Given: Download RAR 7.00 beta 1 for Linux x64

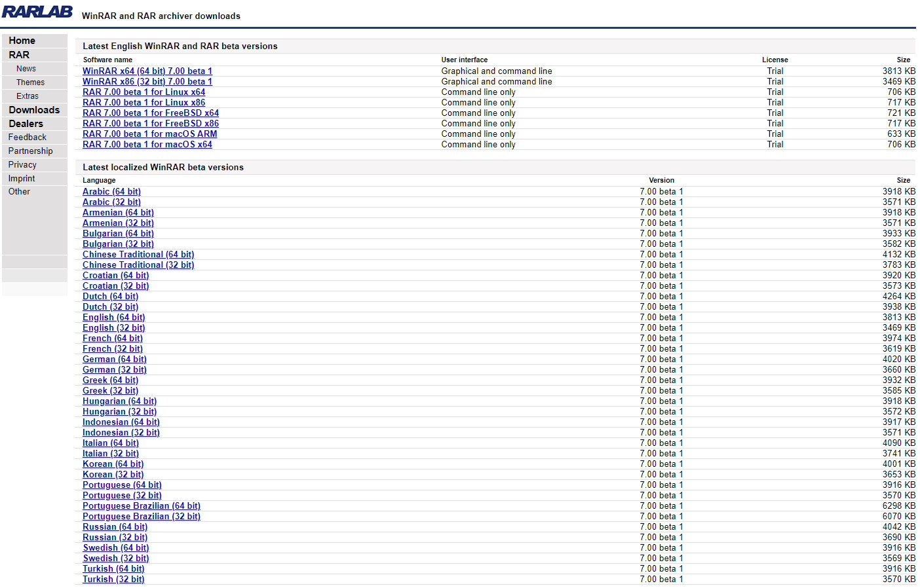Looking at the screenshot, I should [144, 92].
